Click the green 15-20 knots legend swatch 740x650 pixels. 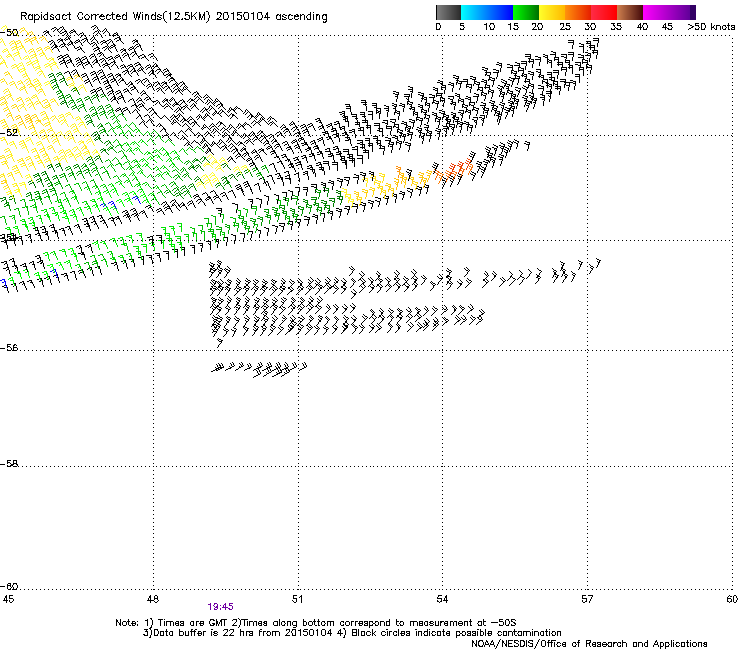tap(526, 12)
